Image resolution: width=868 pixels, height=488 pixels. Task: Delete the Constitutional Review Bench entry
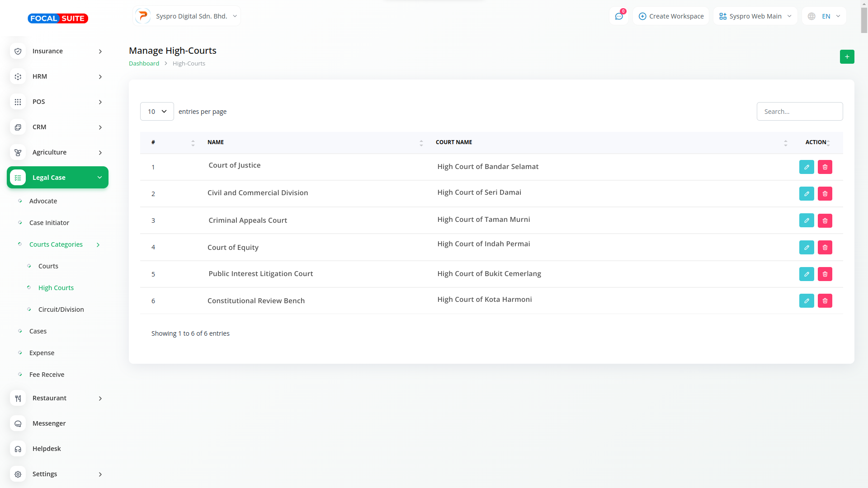[x=825, y=301]
